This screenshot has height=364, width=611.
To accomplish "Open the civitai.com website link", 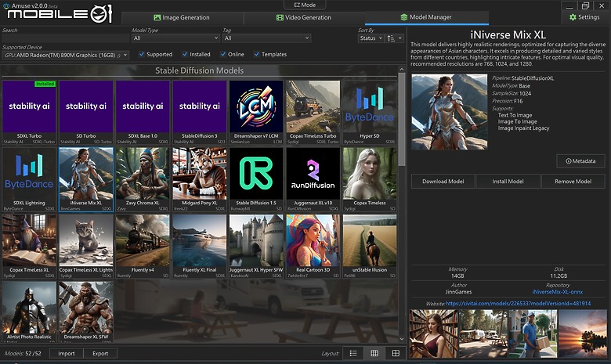I will (519, 304).
